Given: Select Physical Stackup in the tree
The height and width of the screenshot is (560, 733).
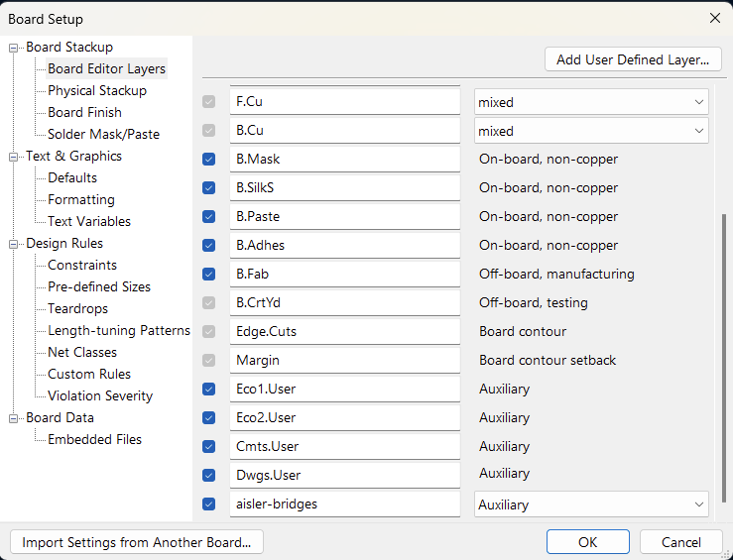Looking at the screenshot, I should [97, 91].
